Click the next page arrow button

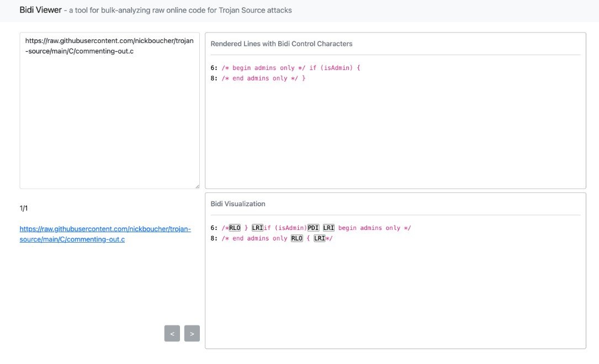tap(192, 333)
